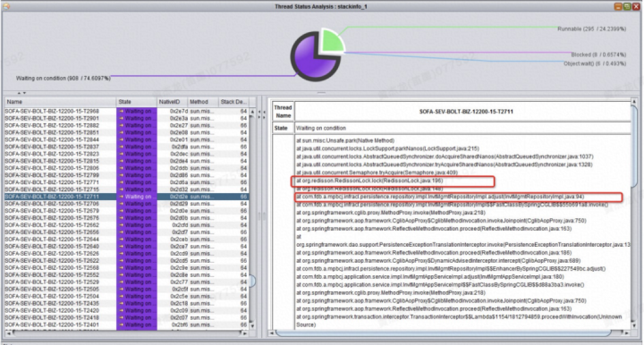Click the Runnable legend label

click(x=591, y=29)
